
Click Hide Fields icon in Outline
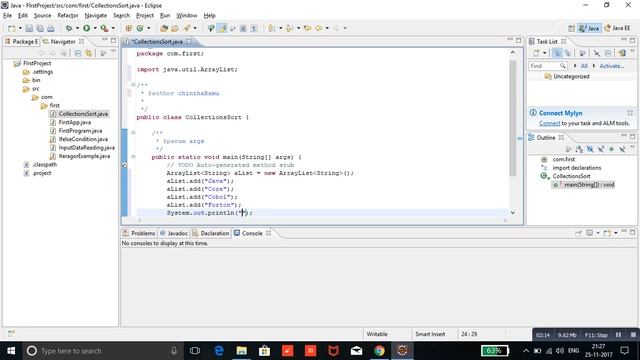(x=590, y=149)
